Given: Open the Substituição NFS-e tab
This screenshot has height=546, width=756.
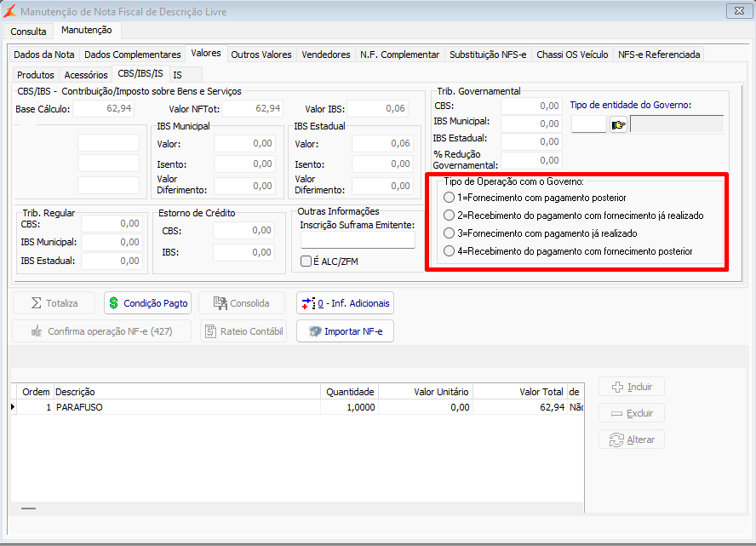Looking at the screenshot, I should 488,55.
